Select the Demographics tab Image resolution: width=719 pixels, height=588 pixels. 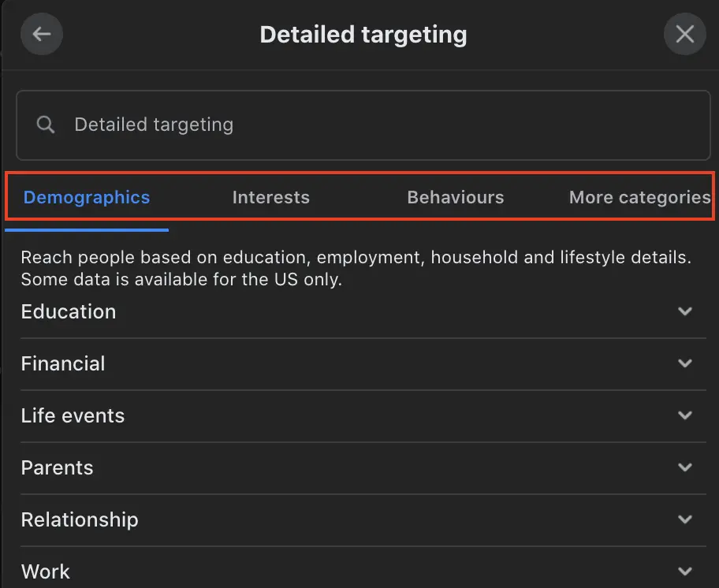coord(87,197)
